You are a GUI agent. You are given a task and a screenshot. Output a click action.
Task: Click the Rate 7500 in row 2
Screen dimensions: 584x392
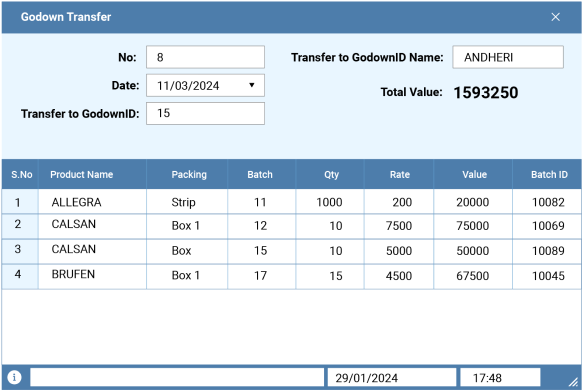(398, 226)
